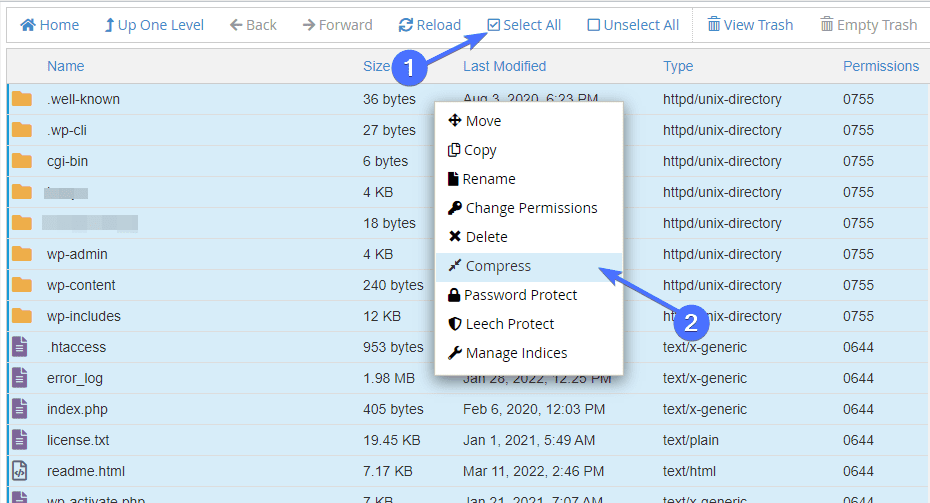Screen dimensions: 930x503
Task: Choose Rename from context menu
Action: [x=528, y=179]
